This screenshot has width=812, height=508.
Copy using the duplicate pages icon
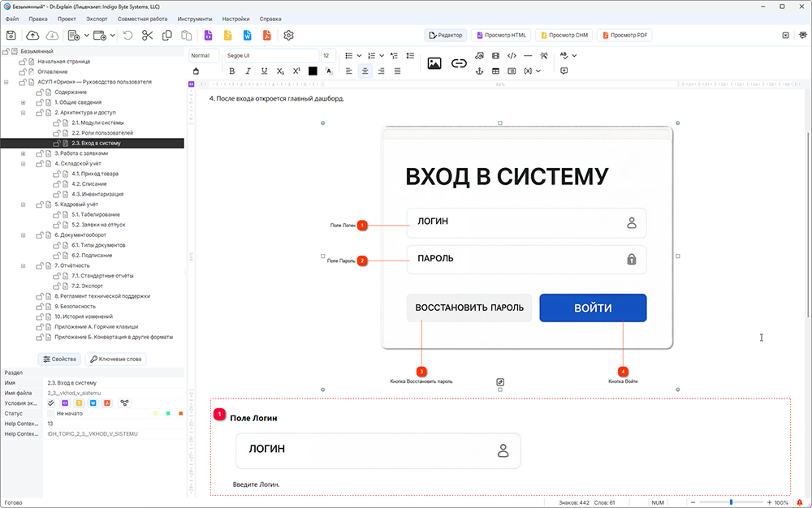[166, 35]
